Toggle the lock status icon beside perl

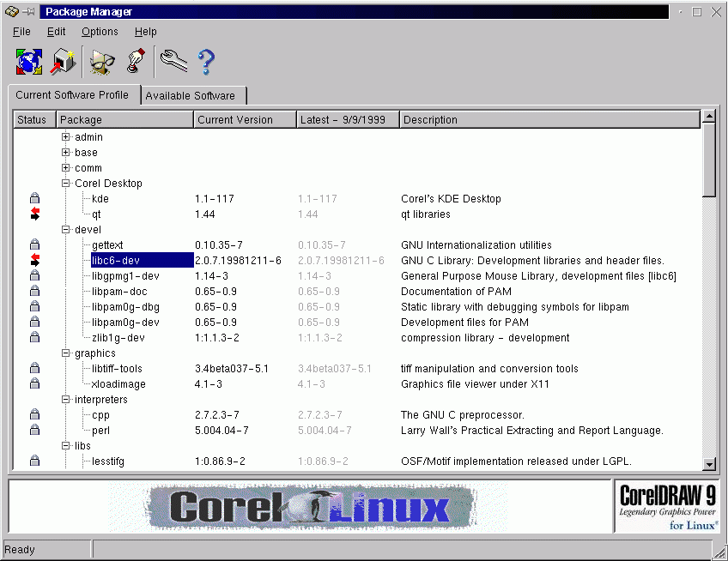pos(34,431)
